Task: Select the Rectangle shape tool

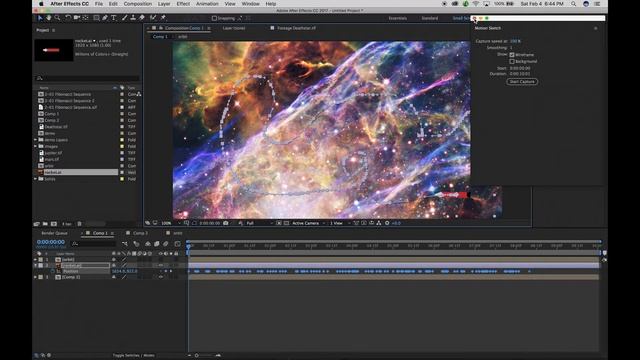Action: pyautogui.click(x=96, y=18)
